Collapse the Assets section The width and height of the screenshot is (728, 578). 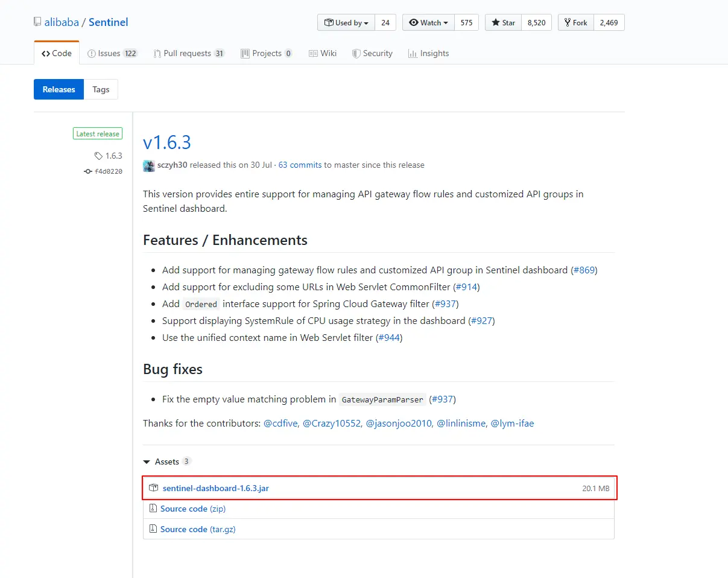click(147, 462)
